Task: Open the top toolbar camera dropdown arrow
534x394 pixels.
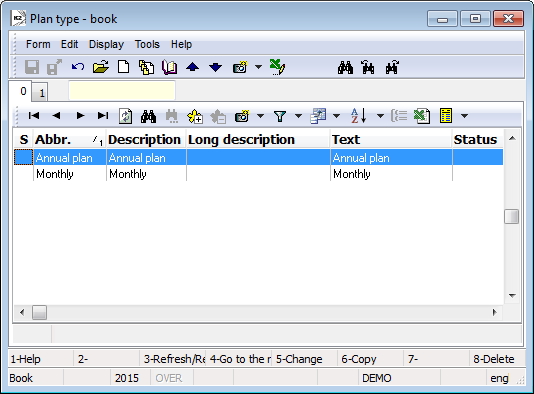Action: tap(258, 67)
